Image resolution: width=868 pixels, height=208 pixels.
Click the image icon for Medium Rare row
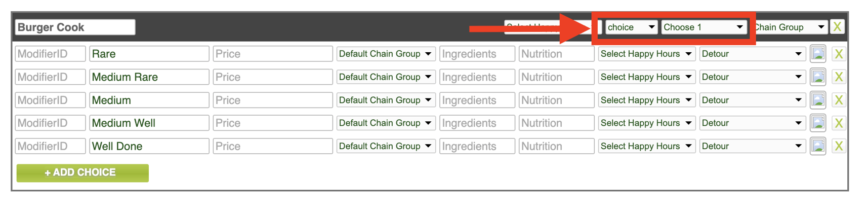coord(817,77)
